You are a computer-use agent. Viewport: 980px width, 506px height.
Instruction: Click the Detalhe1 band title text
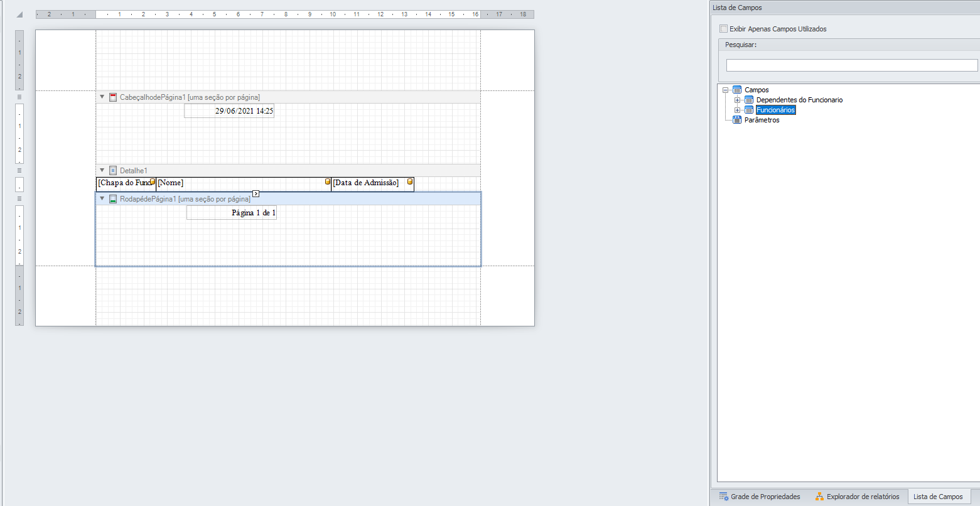(x=134, y=171)
